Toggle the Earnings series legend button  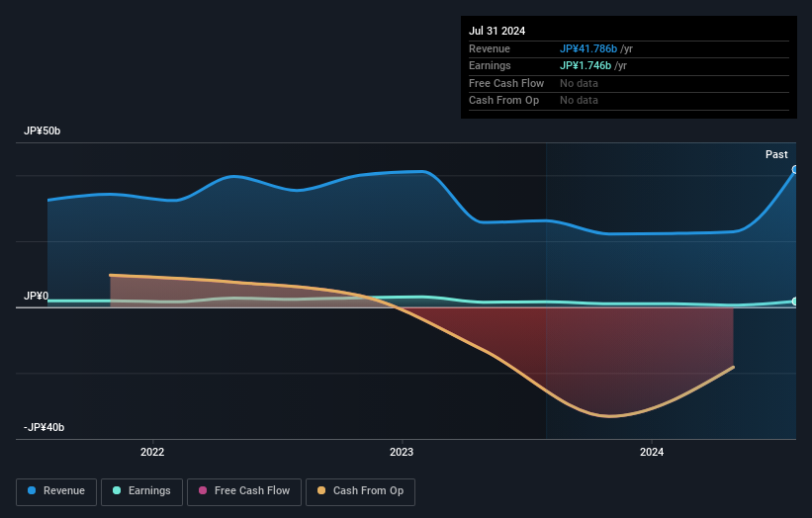[141, 491]
